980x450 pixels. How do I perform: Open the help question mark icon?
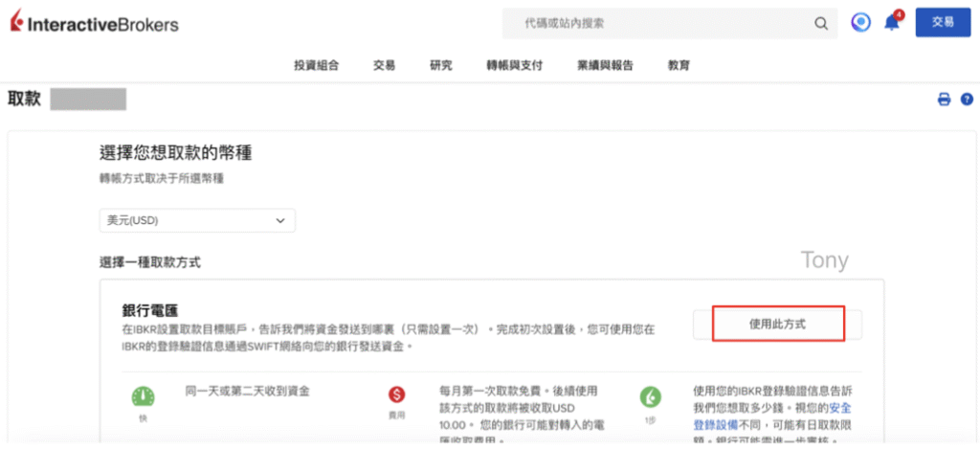967,100
